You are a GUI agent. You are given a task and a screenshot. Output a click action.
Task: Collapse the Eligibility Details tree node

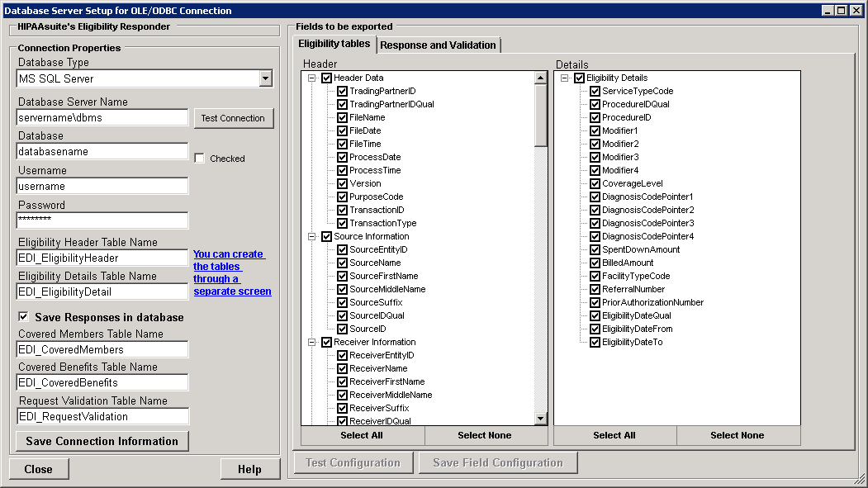(x=566, y=78)
